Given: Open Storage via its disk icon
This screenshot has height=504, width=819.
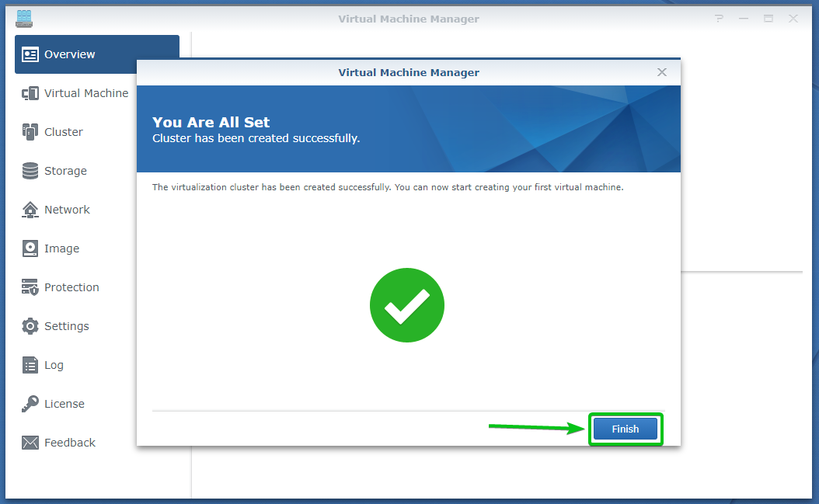Looking at the screenshot, I should [x=30, y=171].
